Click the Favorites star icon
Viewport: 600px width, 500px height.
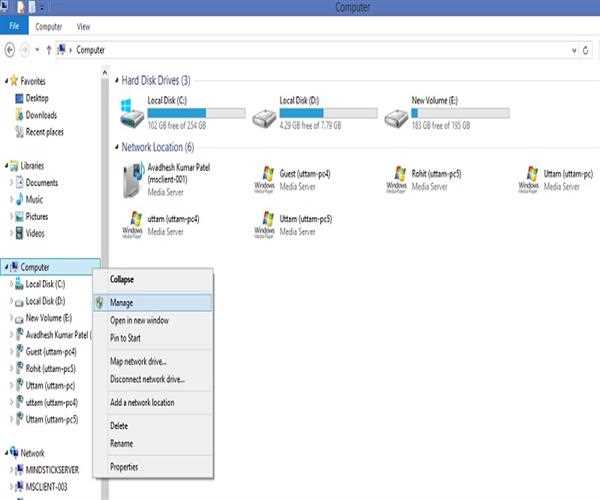point(14,81)
